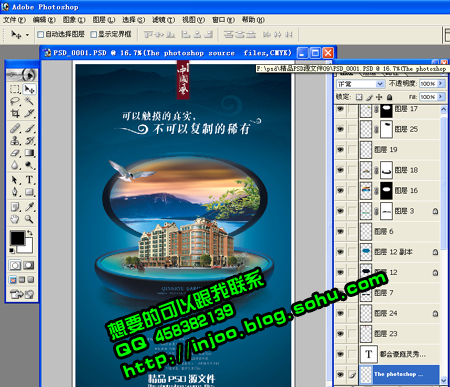Screen dimensions: 450x387
Task: Select the Eyedropper tool
Action: [29, 207]
